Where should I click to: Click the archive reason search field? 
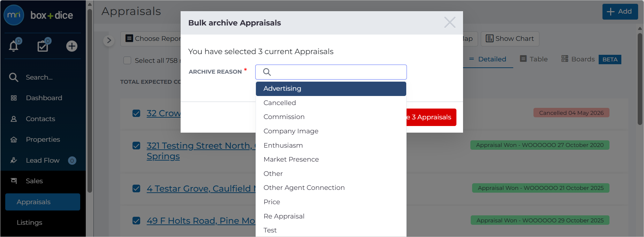pos(331,72)
